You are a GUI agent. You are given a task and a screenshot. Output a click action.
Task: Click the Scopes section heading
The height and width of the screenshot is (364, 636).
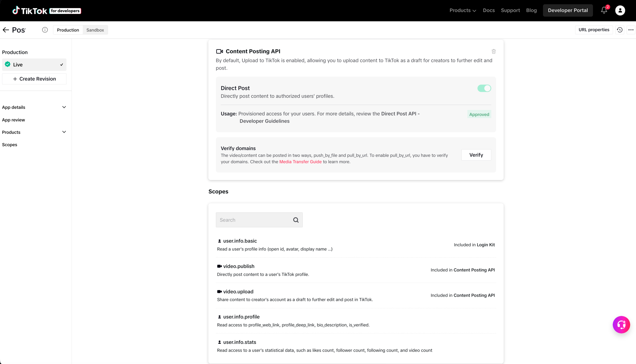(218, 191)
